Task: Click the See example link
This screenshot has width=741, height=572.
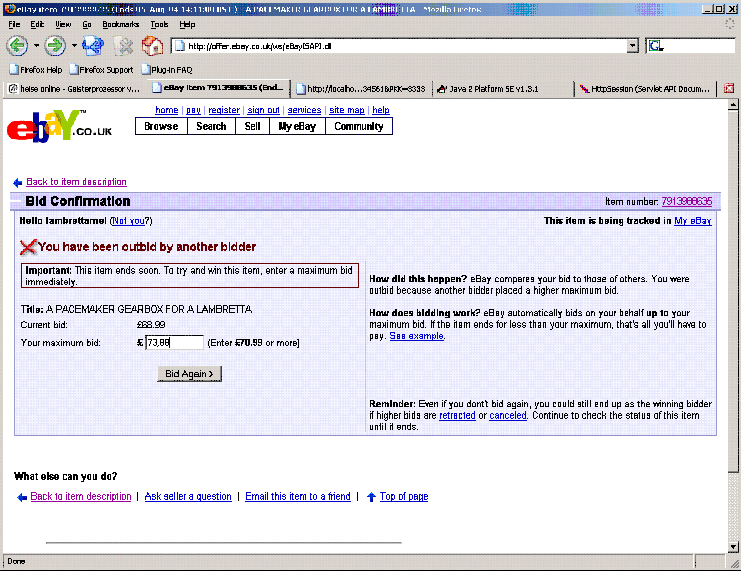Action: click(x=416, y=336)
